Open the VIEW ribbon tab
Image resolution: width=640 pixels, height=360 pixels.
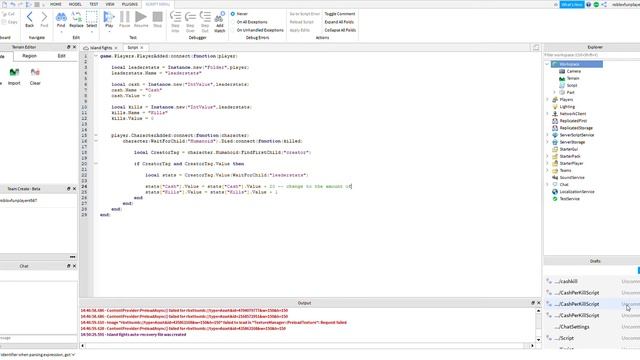coord(110,4)
